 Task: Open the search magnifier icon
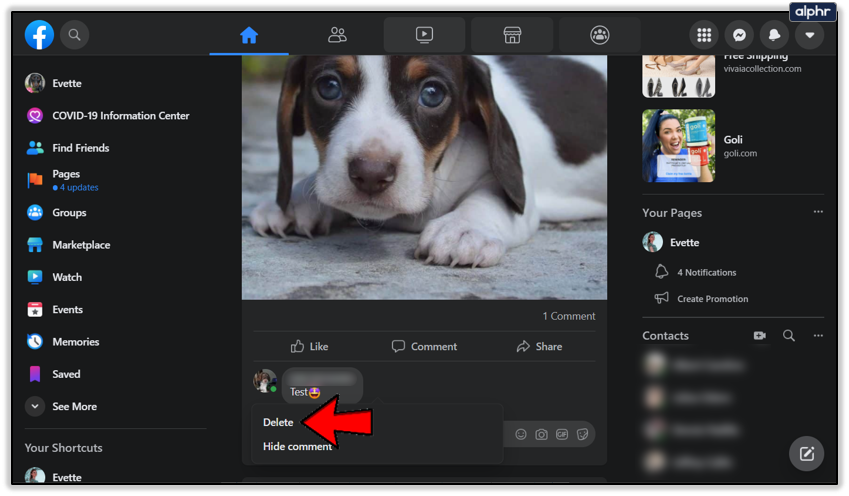(x=74, y=35)
